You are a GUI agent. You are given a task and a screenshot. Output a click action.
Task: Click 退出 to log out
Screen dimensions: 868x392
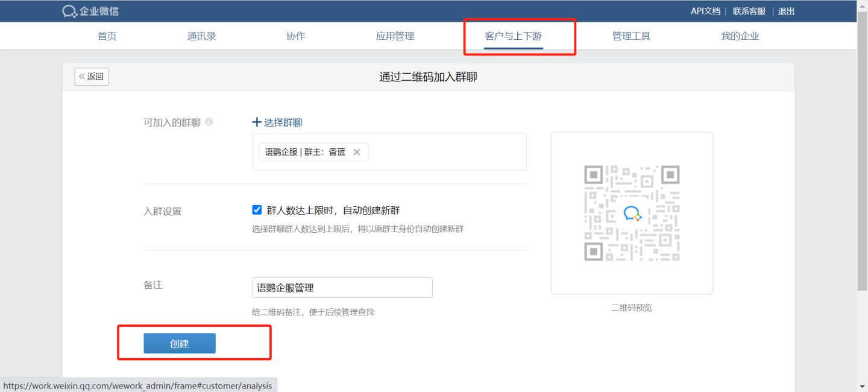786,11
